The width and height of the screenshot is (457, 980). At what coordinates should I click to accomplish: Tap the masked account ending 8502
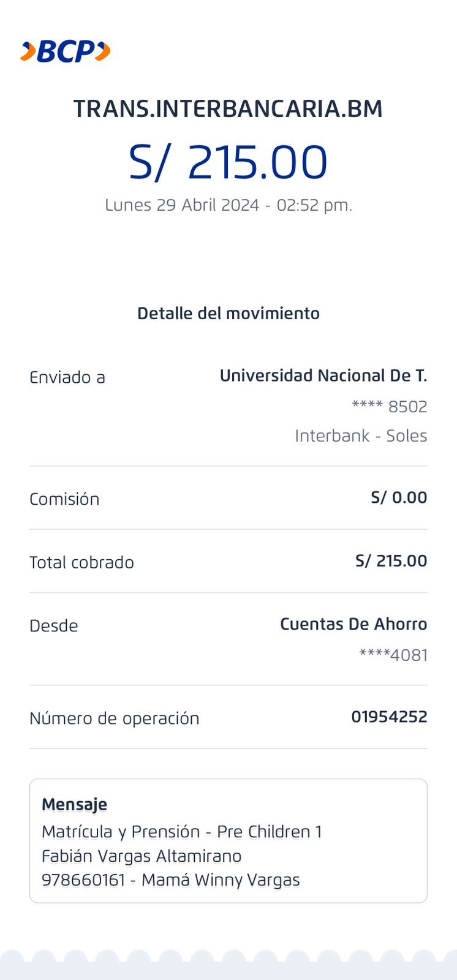tap(389, 407)
